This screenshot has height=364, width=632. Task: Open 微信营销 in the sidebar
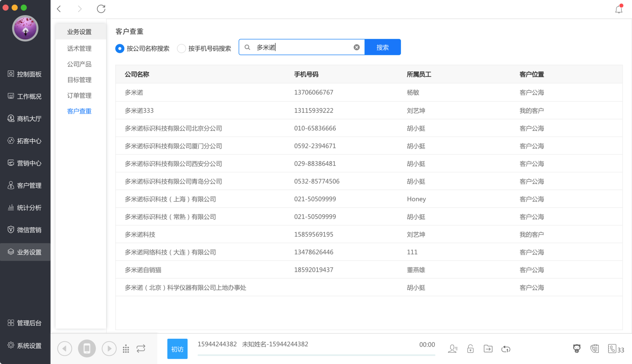(x=25, y=230)
